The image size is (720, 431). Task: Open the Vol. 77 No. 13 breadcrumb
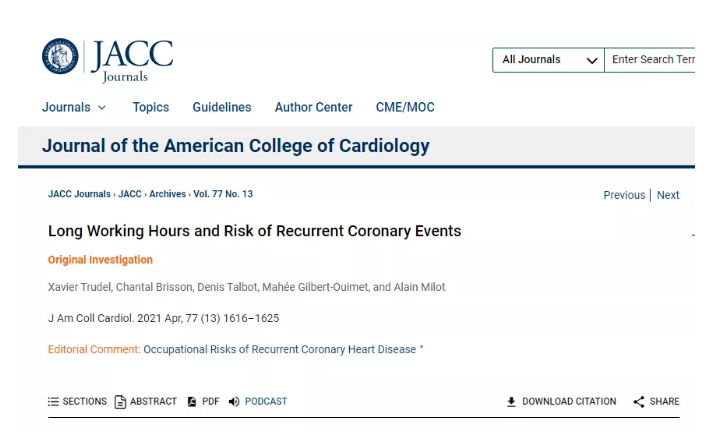[223, 194]
